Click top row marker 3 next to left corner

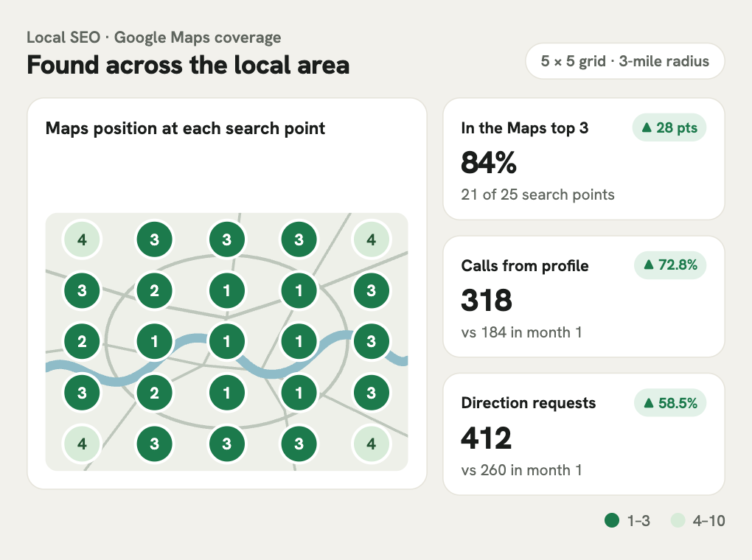[x=154, y=239]
